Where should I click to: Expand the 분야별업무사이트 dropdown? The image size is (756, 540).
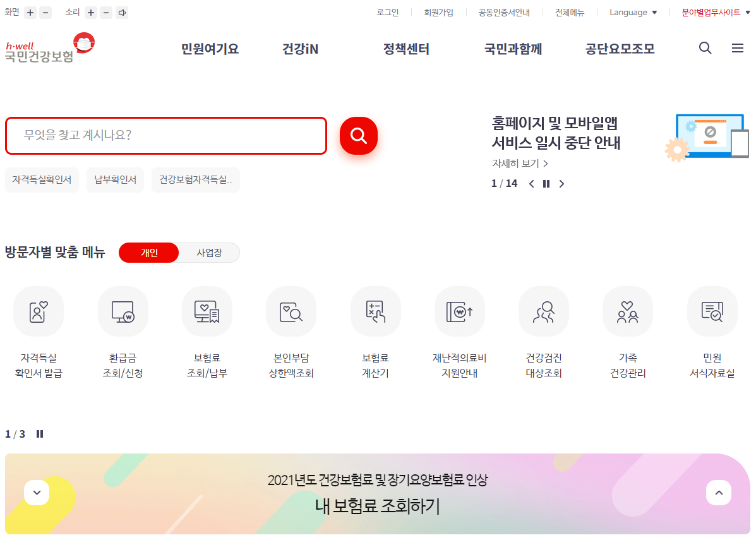point(716,13)
